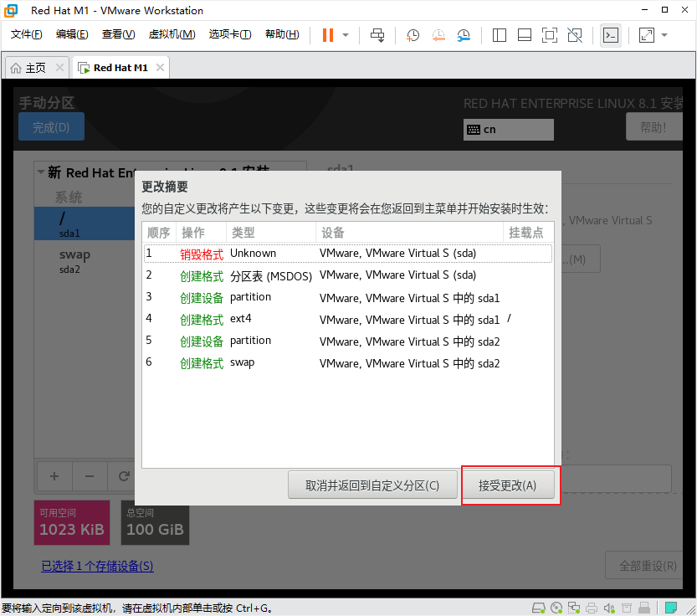Click the 完成(D) button
Screen dimensions: 697x616
(x=51, y=126)
